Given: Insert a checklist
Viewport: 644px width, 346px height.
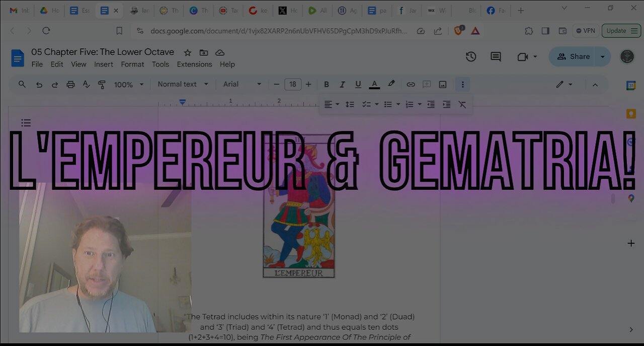Looking at the screenshot, I should tap(366, 104).
